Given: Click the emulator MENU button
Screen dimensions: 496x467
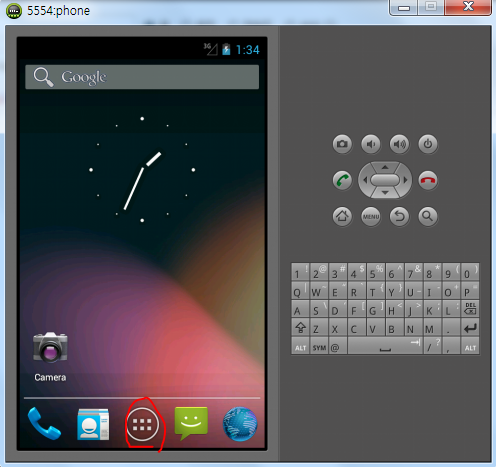Looking at the screenshot, I should click(x=371, y=216).
